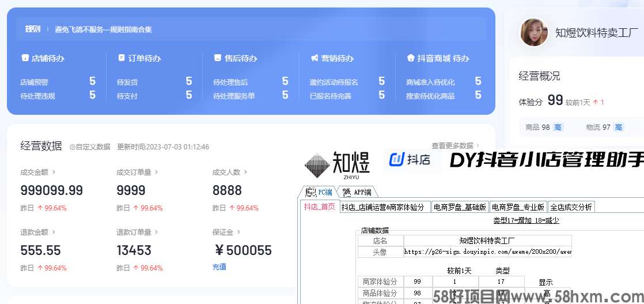Click the 店铺待办 shop icon
Image resolution: width=644 pixels, height=304 pixels.
(x=25, y=58)
